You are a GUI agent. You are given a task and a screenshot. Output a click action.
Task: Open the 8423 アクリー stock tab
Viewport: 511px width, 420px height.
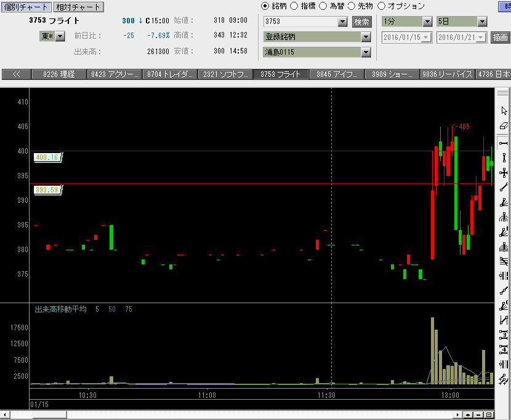[115, 74]
